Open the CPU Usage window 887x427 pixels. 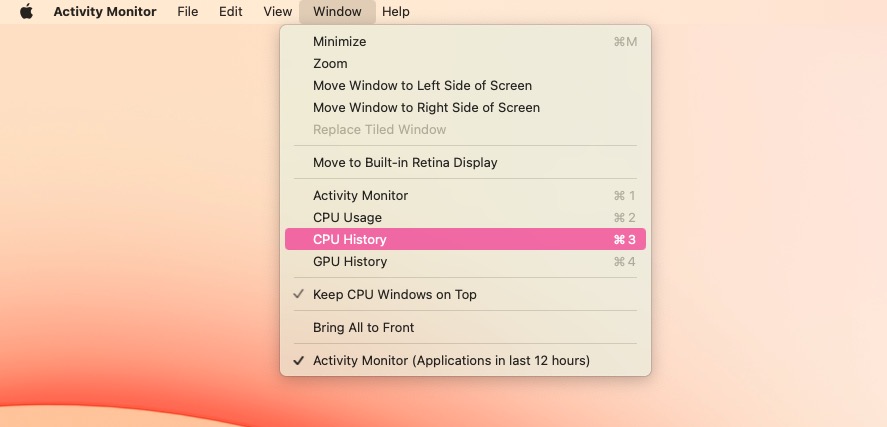coord(347,218)
